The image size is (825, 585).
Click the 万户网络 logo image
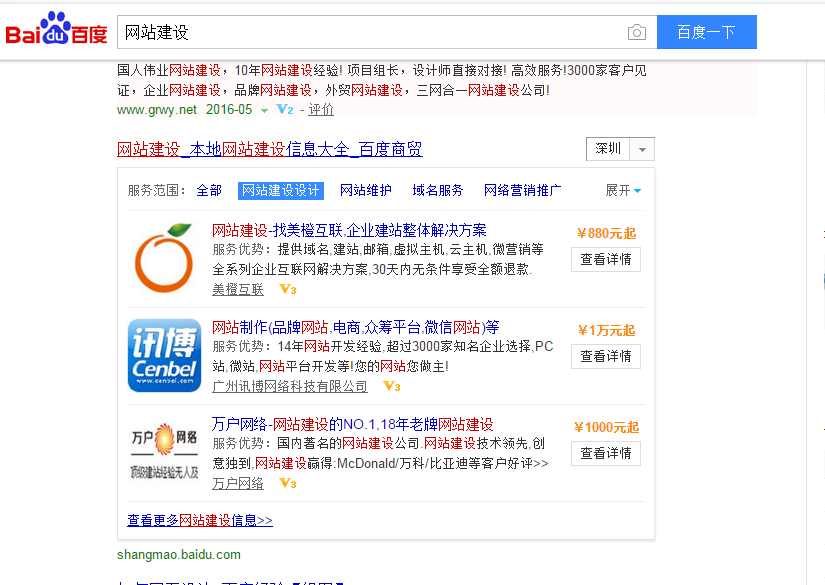click(x=164, y=452)
